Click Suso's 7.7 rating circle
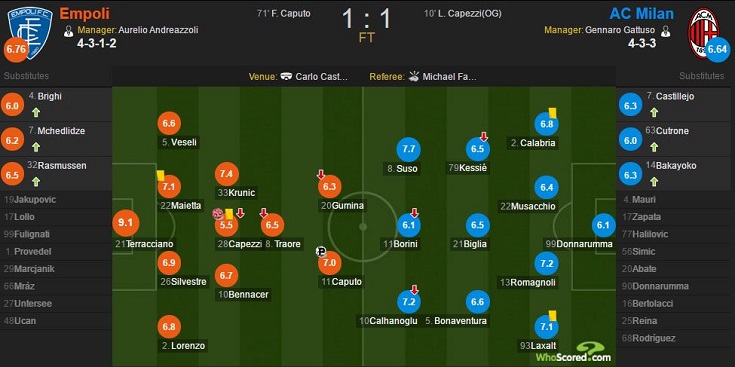The height and width of the screenshot is (367, 735). click(x=409, y=149)
